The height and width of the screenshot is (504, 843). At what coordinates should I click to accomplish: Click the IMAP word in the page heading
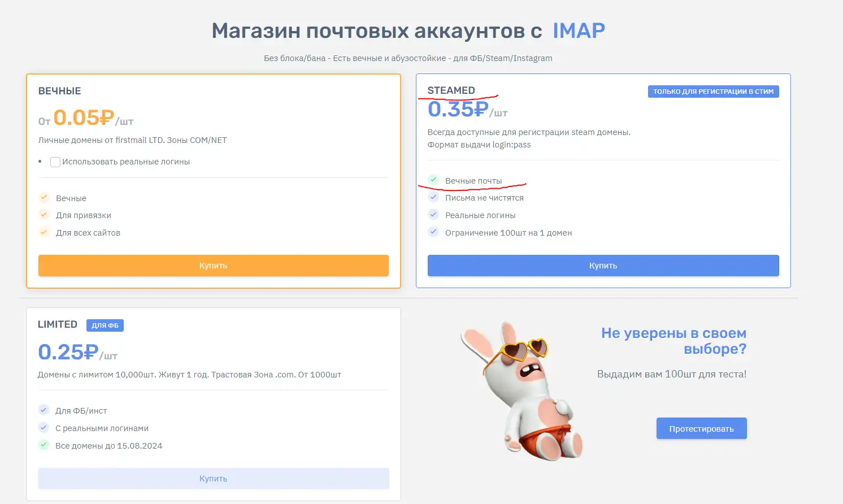pyautogui.click(x=579, y=31)
